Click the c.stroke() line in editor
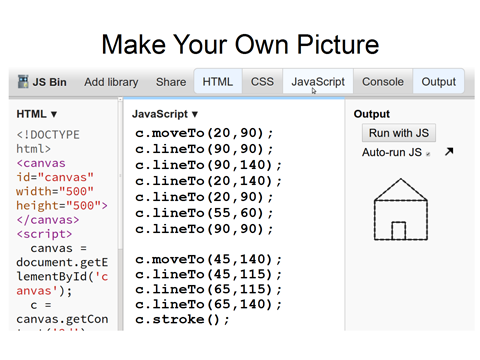Screen dimensions: 480x360 point(182,319)
